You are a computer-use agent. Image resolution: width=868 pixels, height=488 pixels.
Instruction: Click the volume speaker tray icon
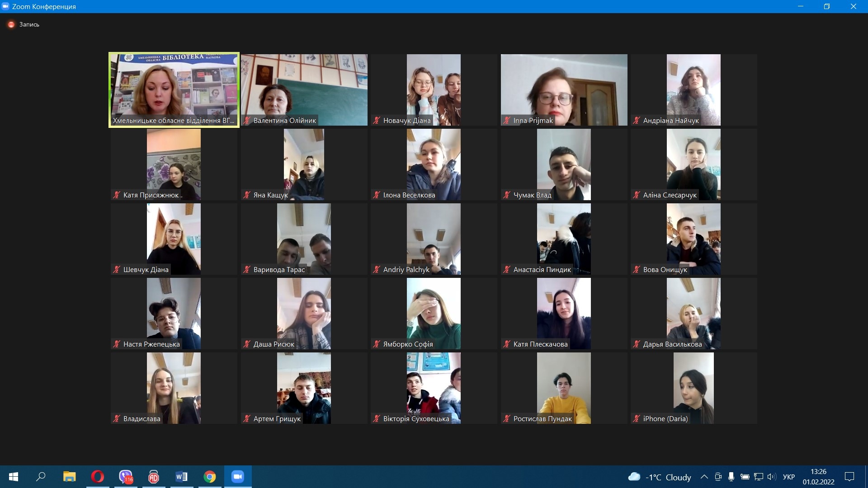coord(771,477)
